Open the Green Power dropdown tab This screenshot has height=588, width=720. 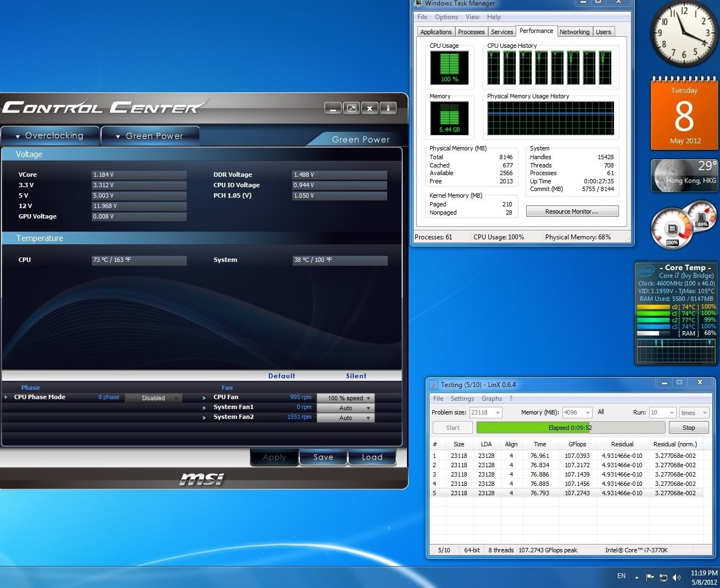[149, 136]
